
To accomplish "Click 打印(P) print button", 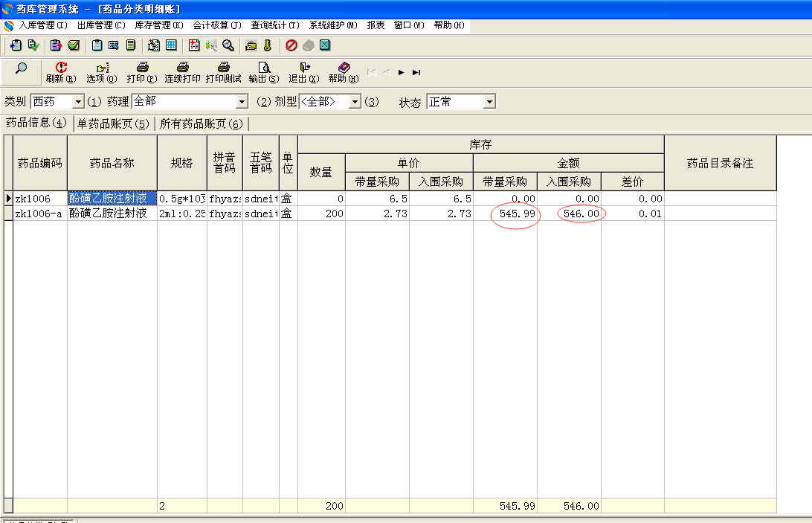I will (142, 73).
